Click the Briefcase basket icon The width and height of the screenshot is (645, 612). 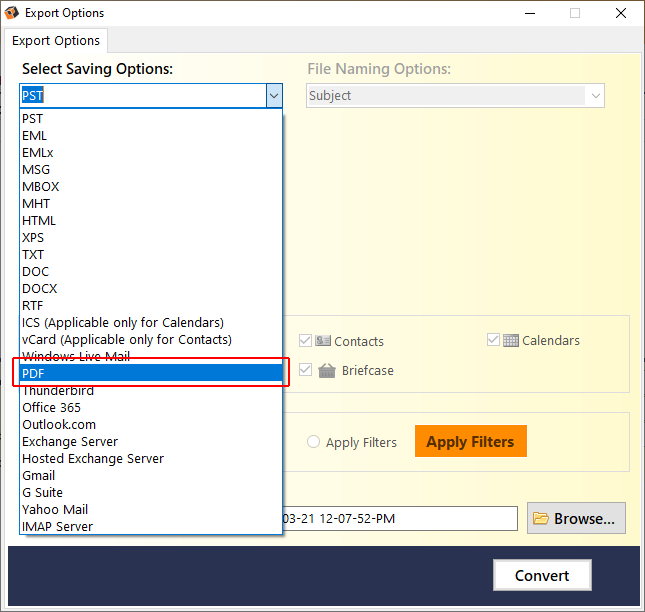click(x=327, y=371)
